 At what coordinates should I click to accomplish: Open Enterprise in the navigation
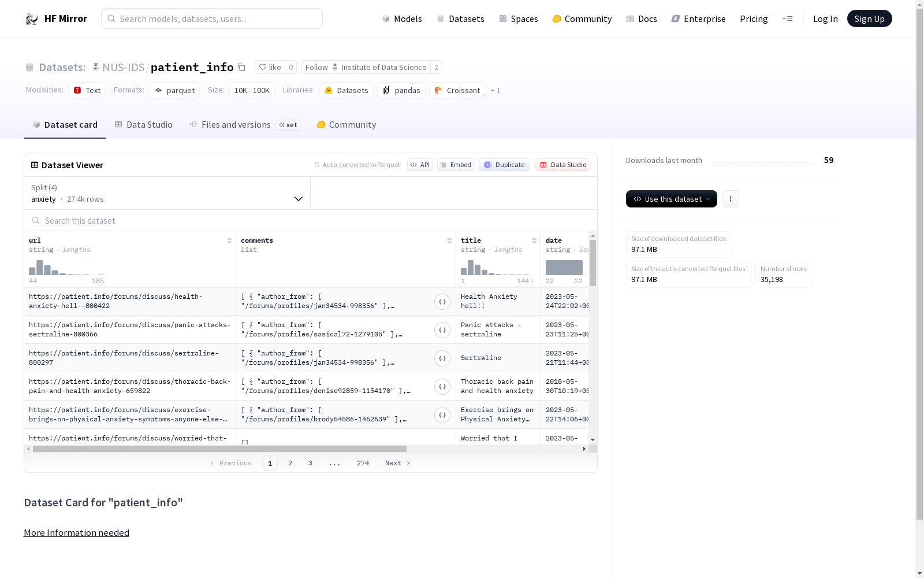(698, 19)
